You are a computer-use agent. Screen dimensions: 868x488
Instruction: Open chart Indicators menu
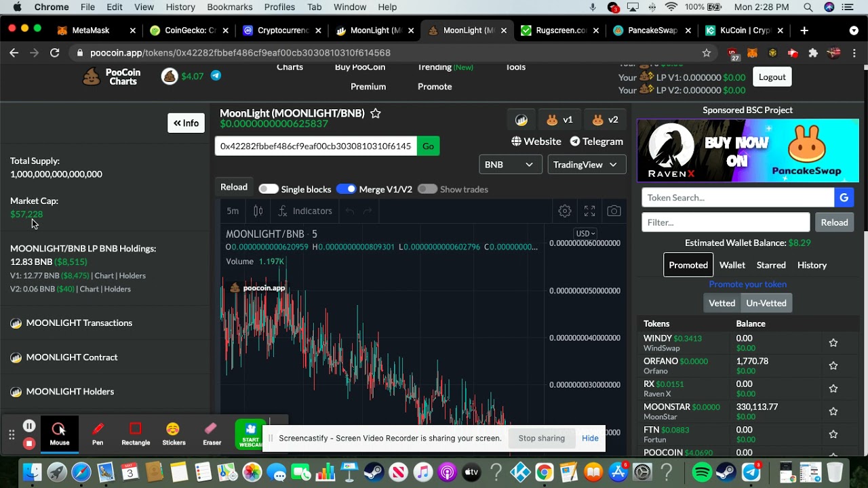pos(304,211)
